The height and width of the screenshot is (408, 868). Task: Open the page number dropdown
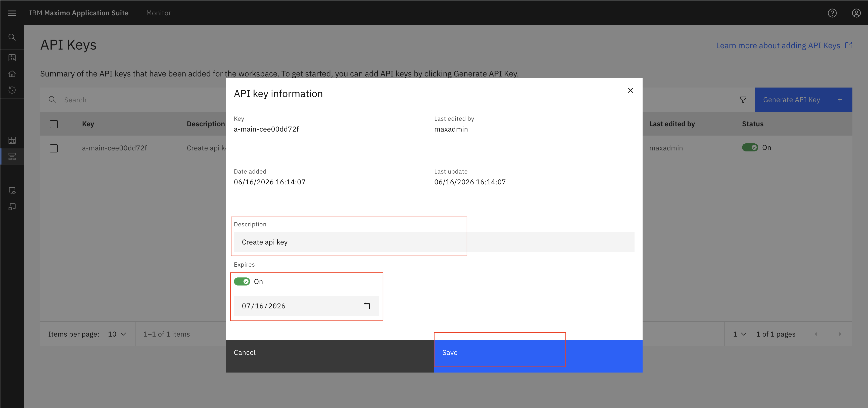[x=739, y=334]
